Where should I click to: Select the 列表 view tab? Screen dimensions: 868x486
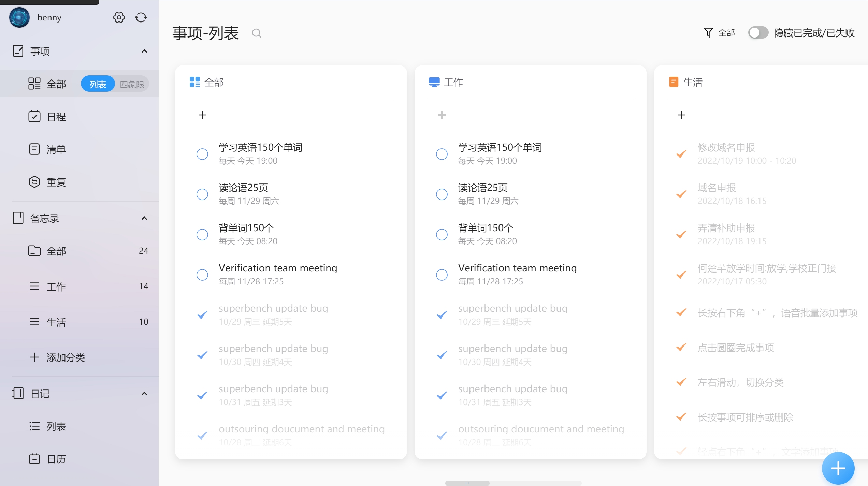tap(98, 84)
